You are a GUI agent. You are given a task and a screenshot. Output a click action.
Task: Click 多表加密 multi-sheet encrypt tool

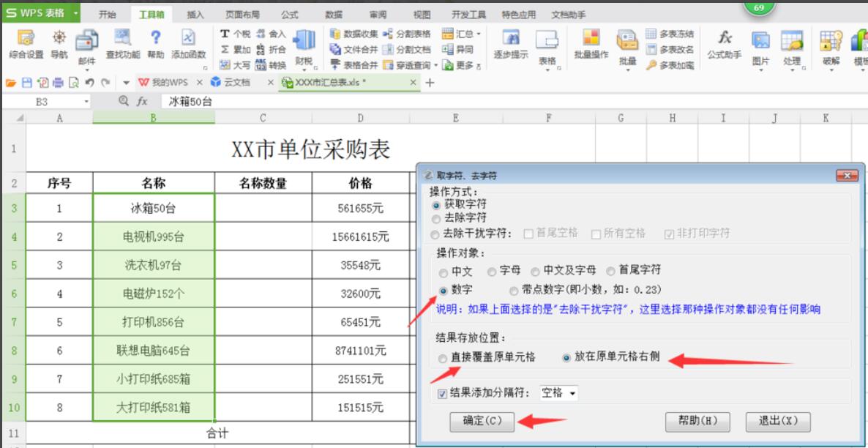[x=669, y=65]
